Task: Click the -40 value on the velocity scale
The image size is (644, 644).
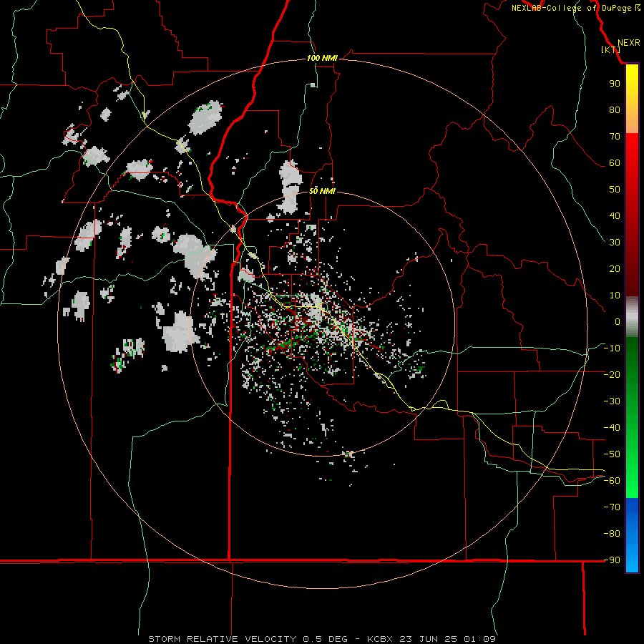Action: pos(612,428)
